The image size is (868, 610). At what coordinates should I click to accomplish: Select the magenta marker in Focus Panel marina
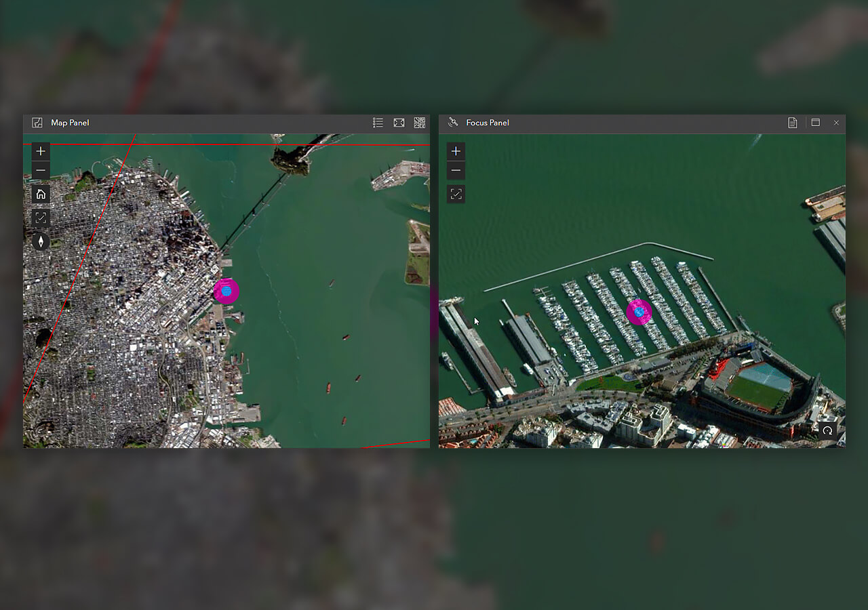tap(639, 312)
